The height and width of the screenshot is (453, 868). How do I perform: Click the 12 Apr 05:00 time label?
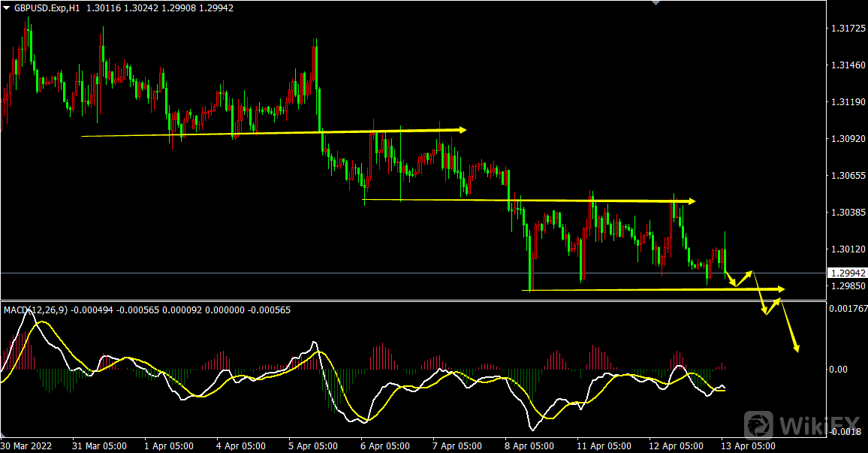(x=676, y=445)
